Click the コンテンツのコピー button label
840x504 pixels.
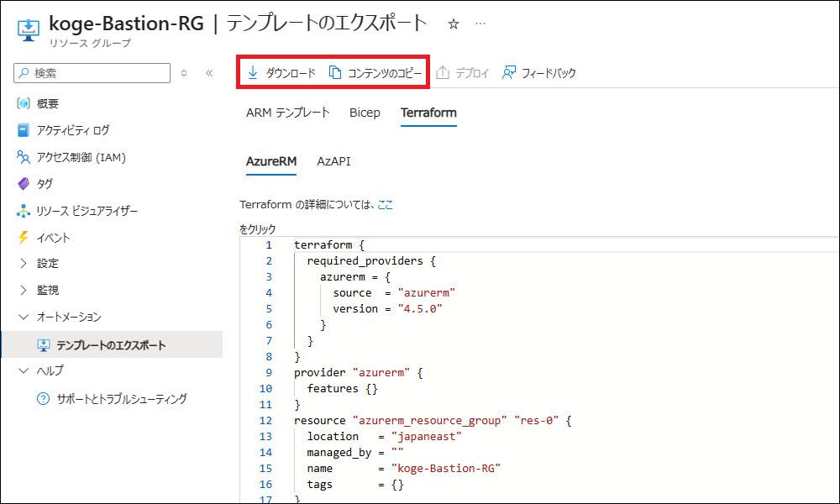point(385,73)
